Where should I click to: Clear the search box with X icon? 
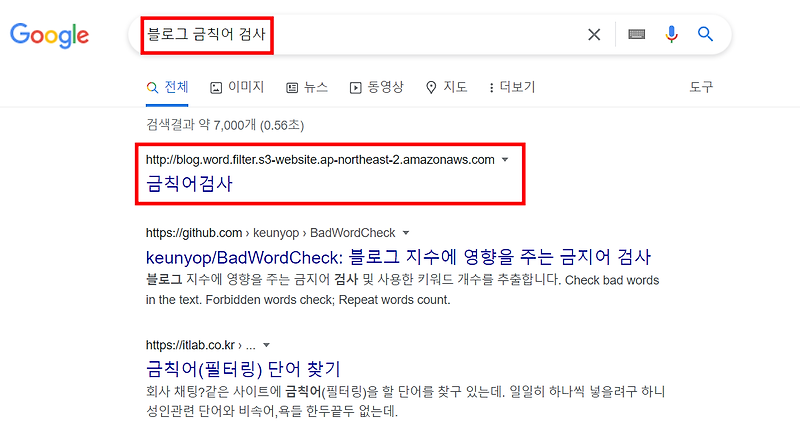click(x=594, y=35)
